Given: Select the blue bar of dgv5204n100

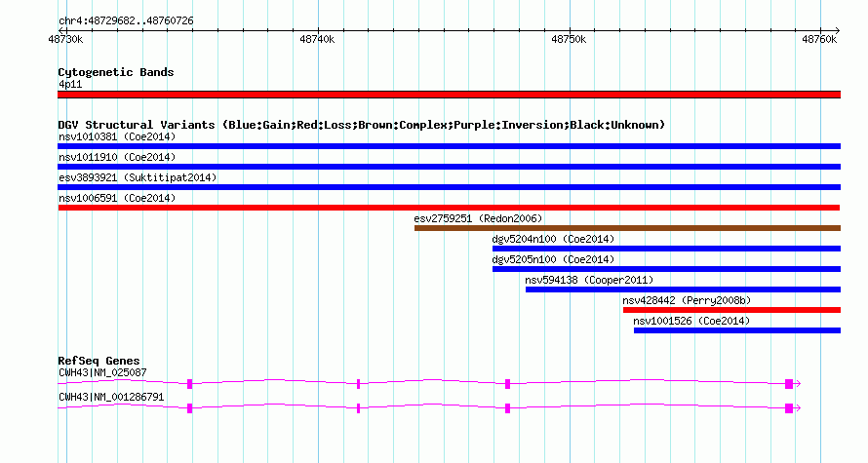Looking at the screenshot, I should 666,249.
